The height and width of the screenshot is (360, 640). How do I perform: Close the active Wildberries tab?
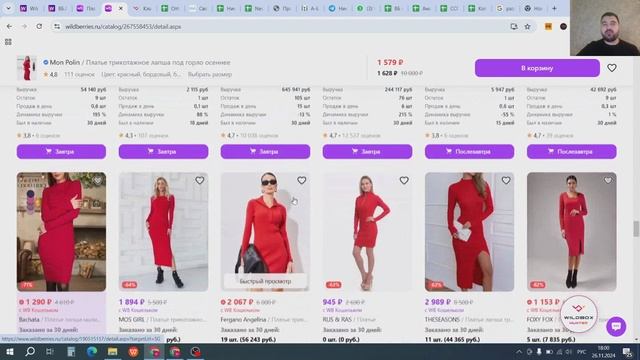tap(120, 8)
